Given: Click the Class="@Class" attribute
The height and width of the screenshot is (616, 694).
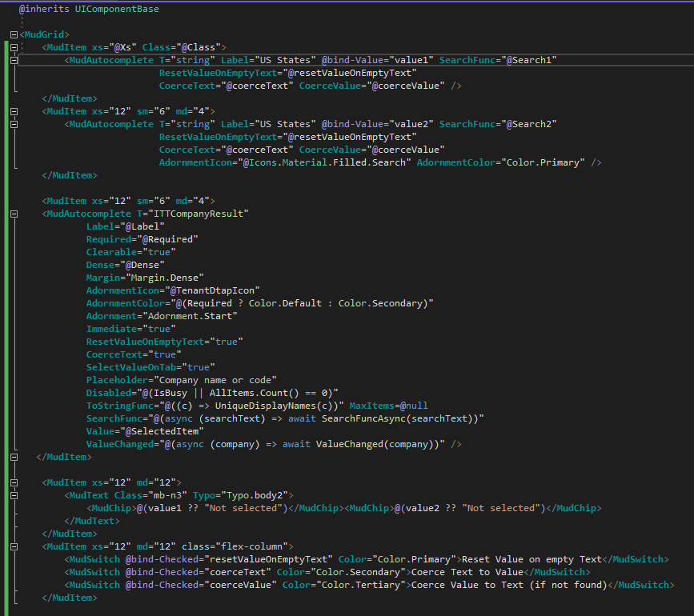Looking at the screenshot, I should click(x=181, y=47).
